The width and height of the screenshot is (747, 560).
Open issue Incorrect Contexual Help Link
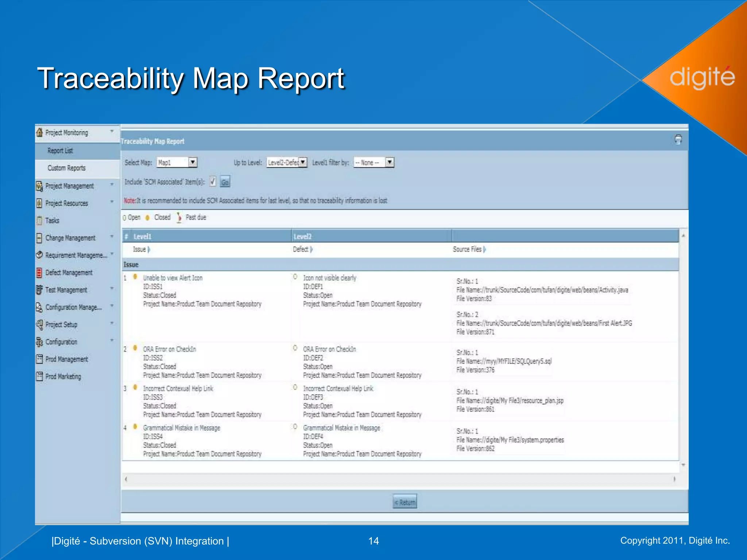click(x=178, y=389)
